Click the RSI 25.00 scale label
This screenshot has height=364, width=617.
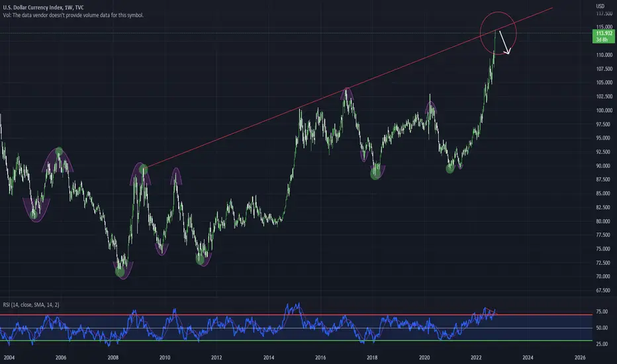click(x=602, y=344)
